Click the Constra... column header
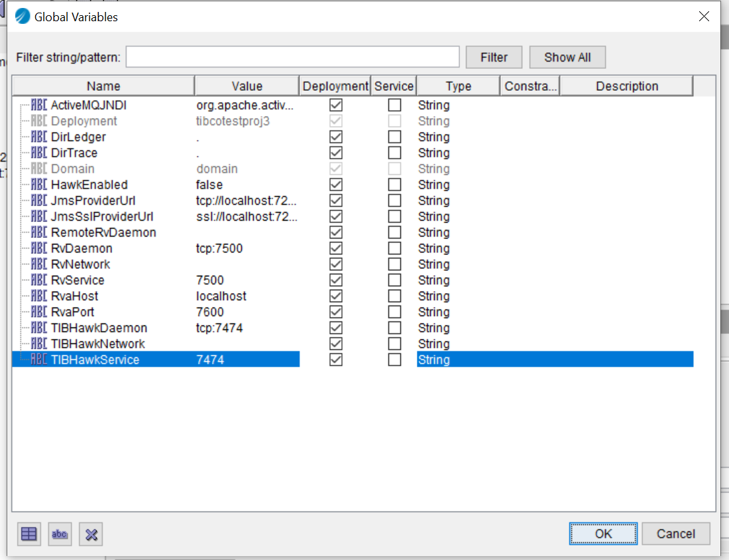This screenshot has height=560, width=729. click(x=530, y=86)
